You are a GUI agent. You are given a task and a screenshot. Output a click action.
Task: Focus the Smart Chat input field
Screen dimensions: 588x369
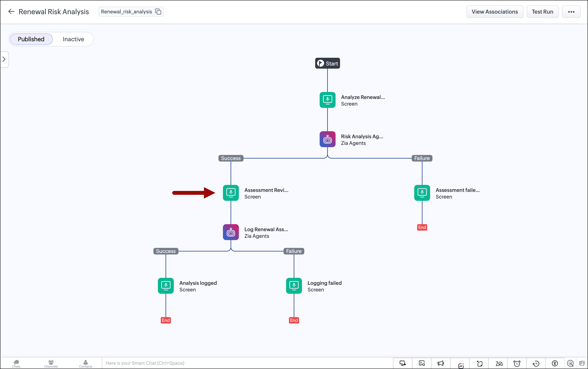point(247,363)
